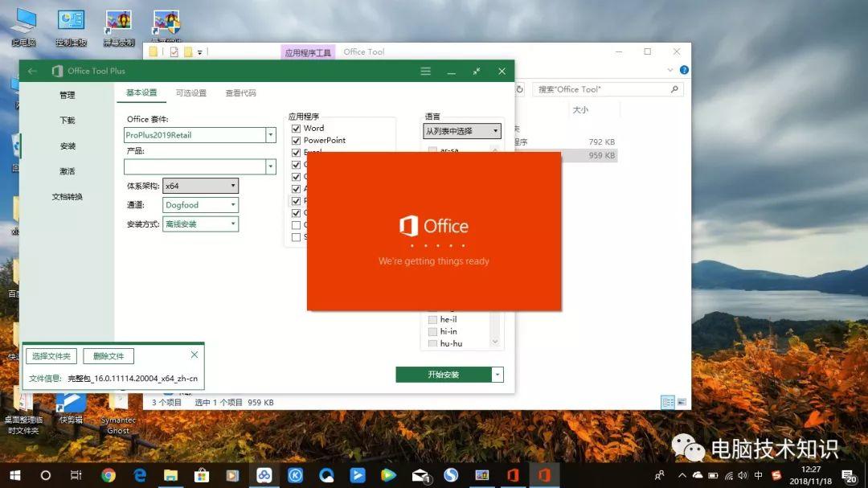The width and height of the screenshot is (868, 488).
Task: Click the 删除文件 button
Action: point(108,356)
